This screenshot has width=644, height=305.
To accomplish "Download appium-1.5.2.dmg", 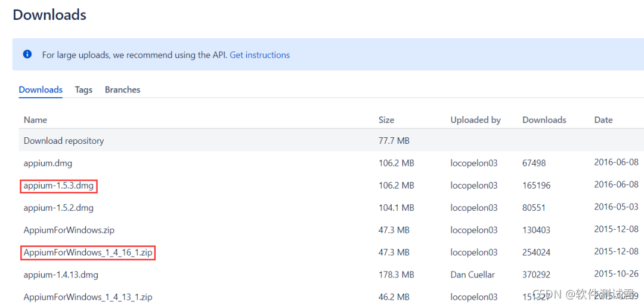I will (x=58, y=208).
